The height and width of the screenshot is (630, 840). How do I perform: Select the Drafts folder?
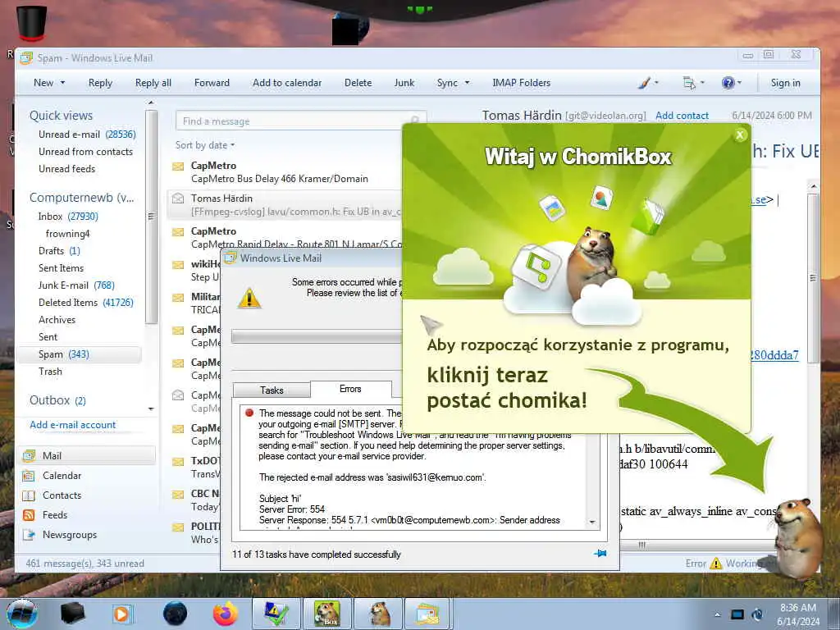click(59, 251)
